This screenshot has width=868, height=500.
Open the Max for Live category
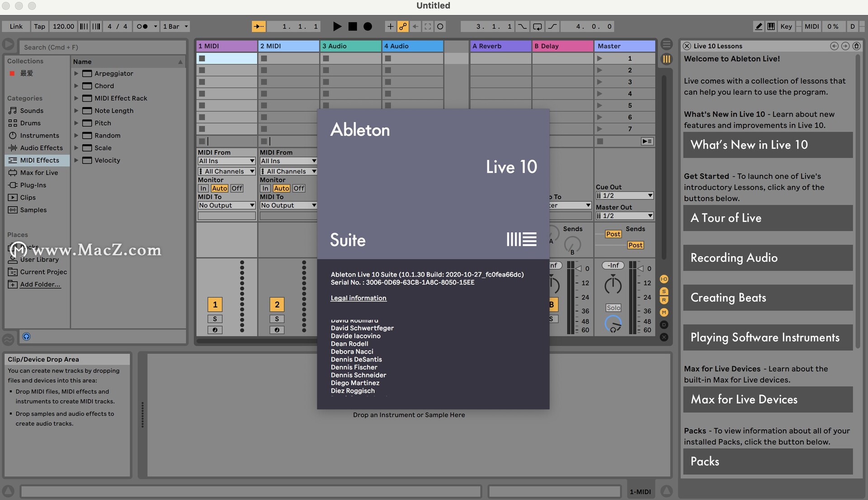[x=39, y=173]
